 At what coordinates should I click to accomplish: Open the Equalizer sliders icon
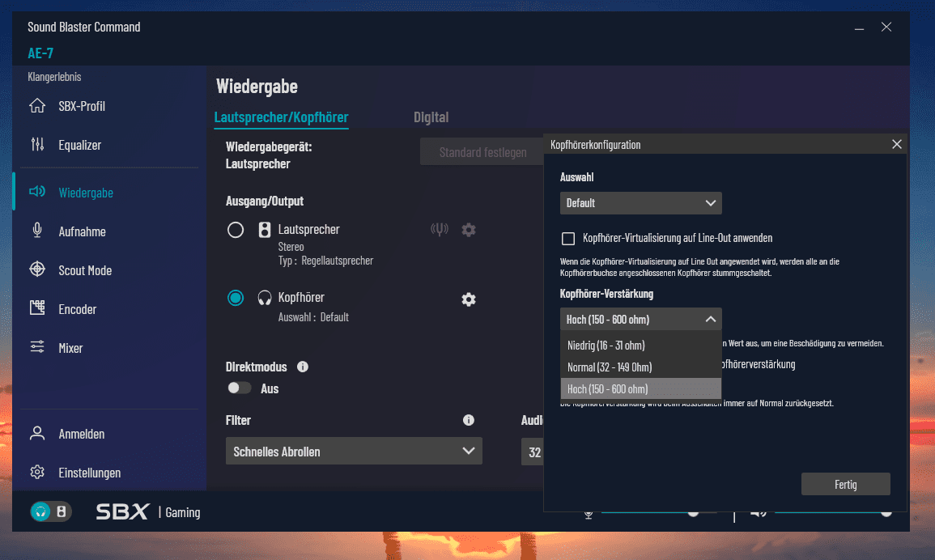click(x=37, y=144)
